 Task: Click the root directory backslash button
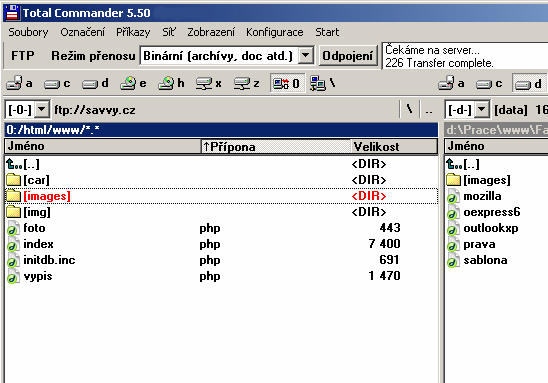[x=410, y=110]
